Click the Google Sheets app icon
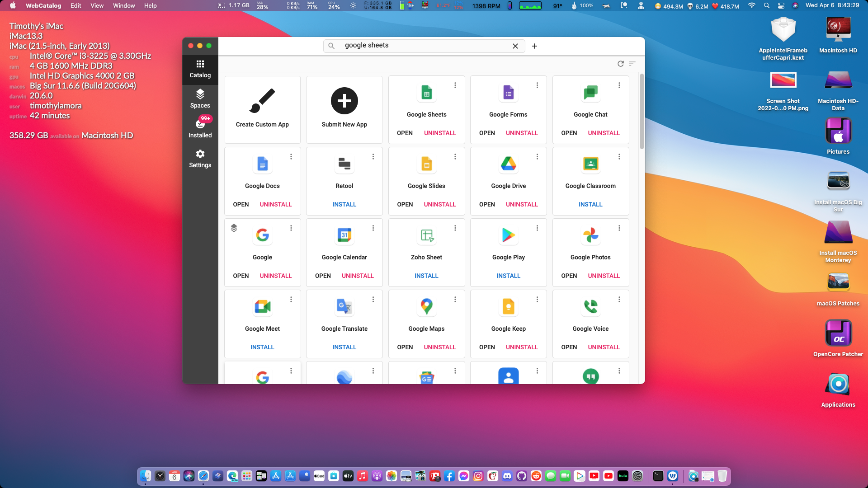Screen dimensions: 868x488 pos(426,92)
